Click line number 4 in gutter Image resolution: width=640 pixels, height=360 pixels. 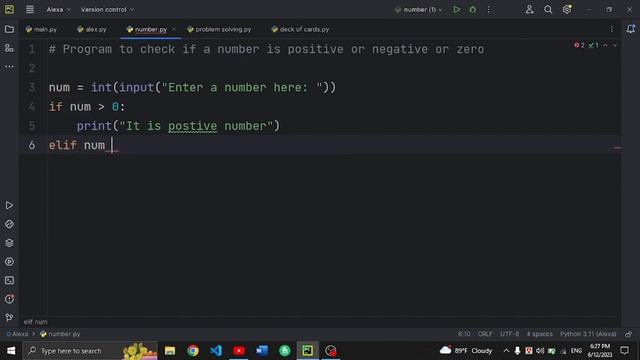pos(32,107)
